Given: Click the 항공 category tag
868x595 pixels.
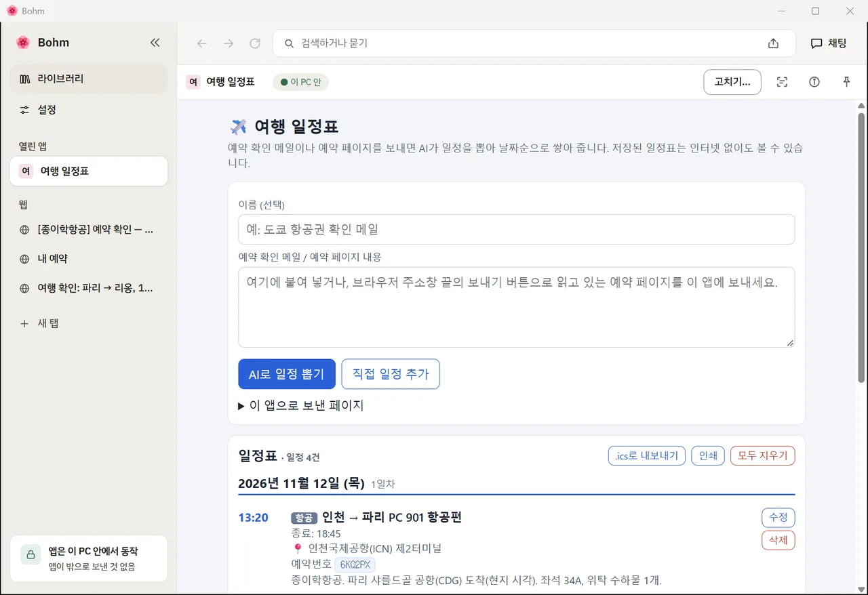Looking at the screenshot, I should [x=304, y=518].
